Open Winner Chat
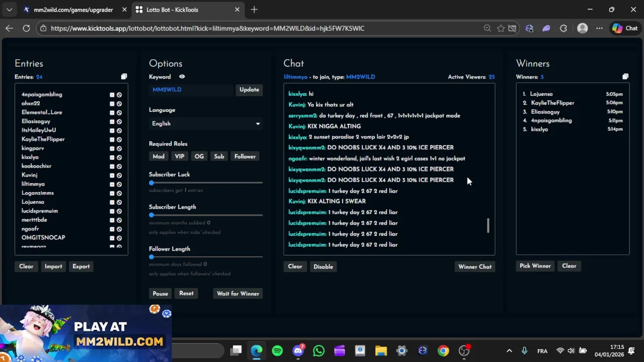This screenshot has height=362, width=644. 474,266
